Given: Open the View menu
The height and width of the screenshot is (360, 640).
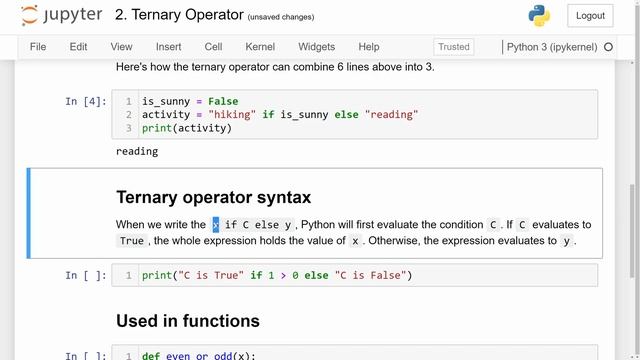Looking at the screenshot, I should click(x=121, y=47).
